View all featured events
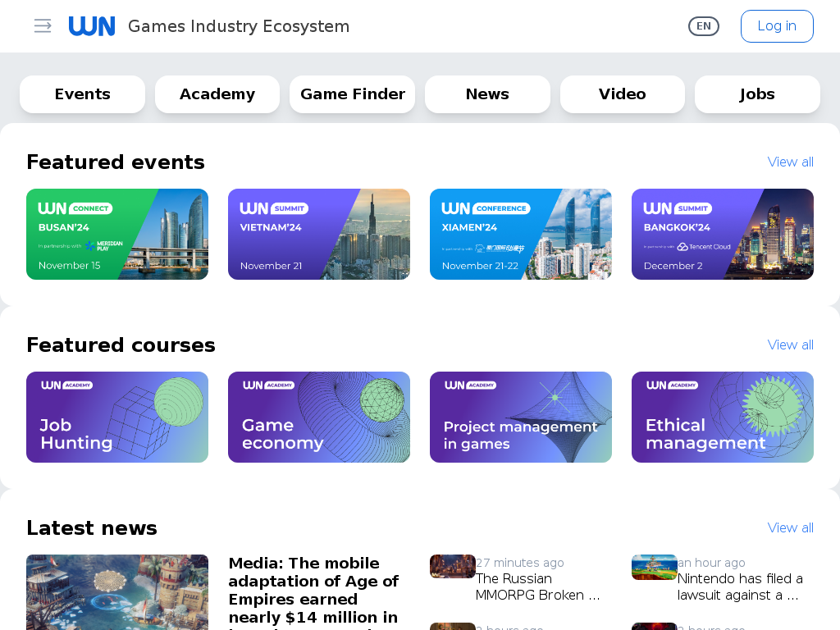The image size is (840, 630). (x=790, y=162)
